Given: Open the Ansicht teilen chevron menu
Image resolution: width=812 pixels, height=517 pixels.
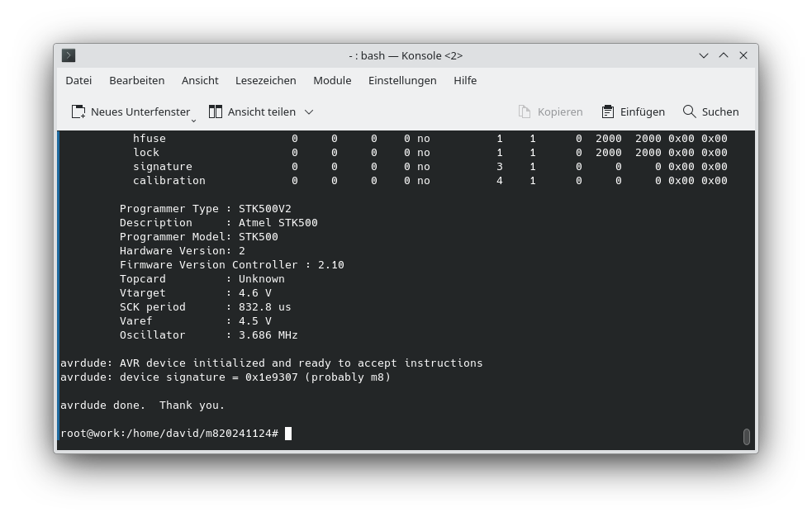Looking at the screenshot, I should pyautogui.click(x=307, y=111).
